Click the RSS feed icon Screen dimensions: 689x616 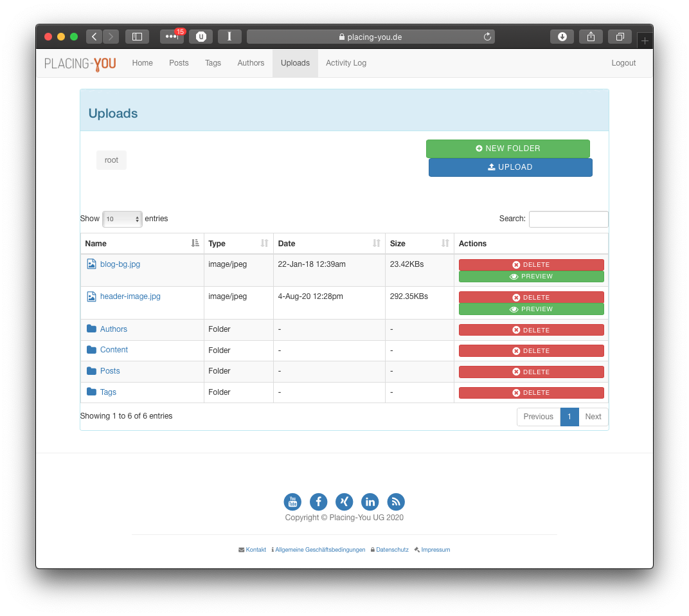396,502
